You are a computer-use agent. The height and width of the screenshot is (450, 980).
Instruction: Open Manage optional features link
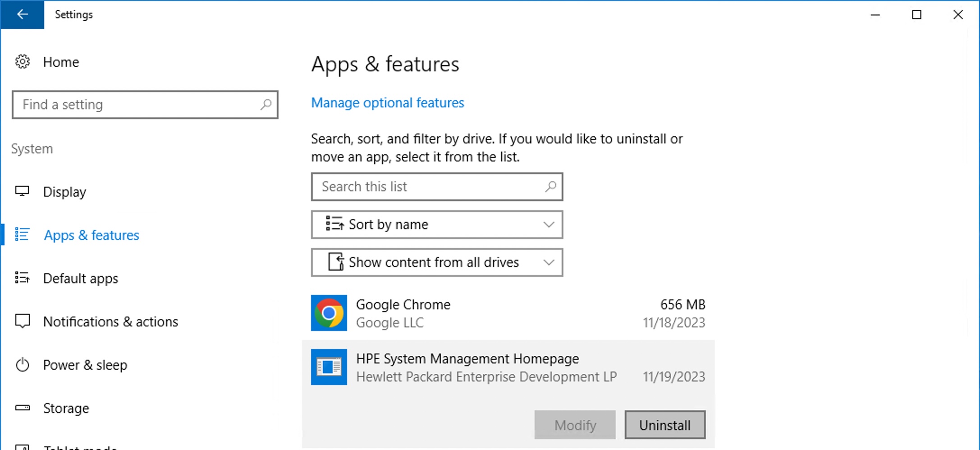[x=387, y=103]
